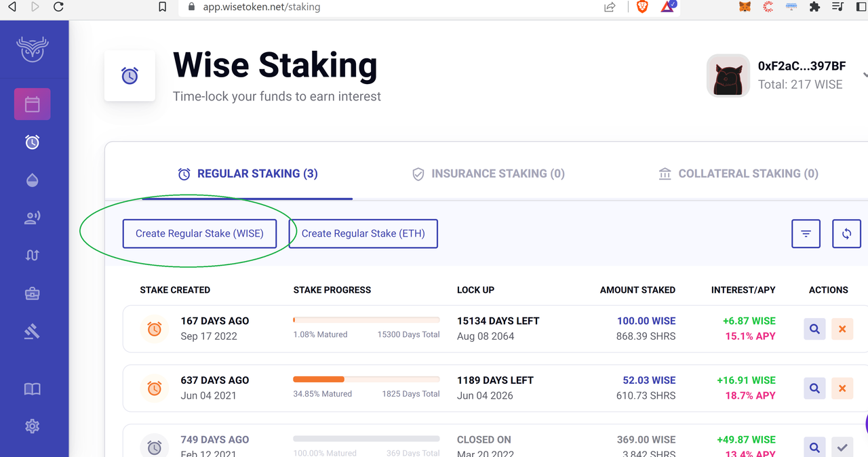The height and width of the screenshot is (457, 868).
Task: Switch to Regular Staking (3) tab
Action: point(248,174)
